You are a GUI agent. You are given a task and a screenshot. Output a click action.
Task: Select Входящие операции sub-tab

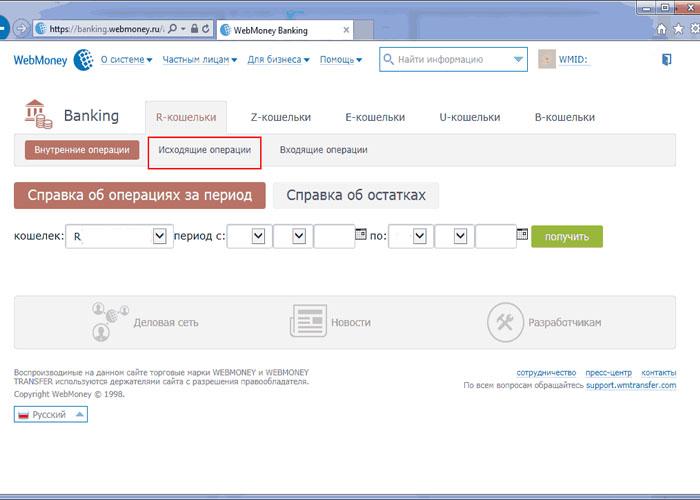(x=324, y=150)
